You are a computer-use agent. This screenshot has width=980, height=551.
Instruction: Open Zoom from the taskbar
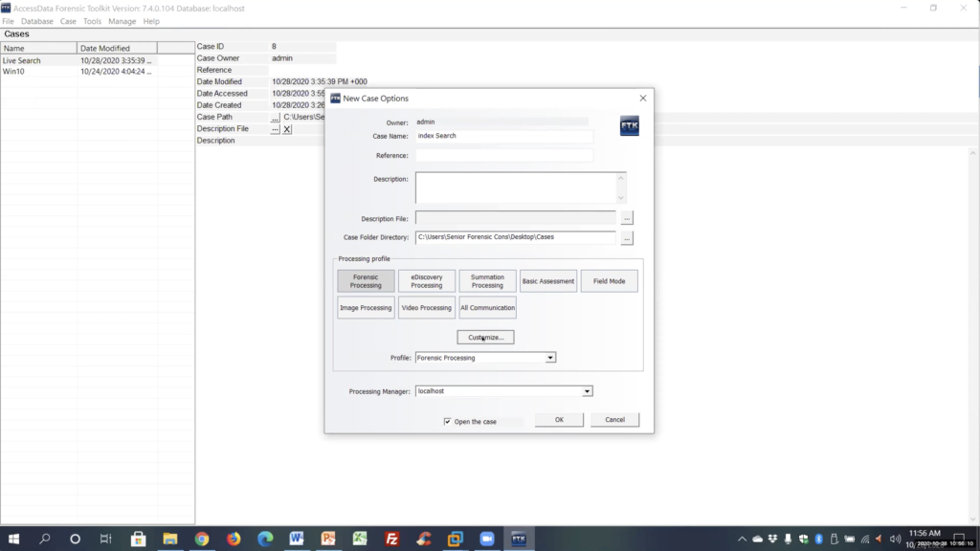click(487, 539)
